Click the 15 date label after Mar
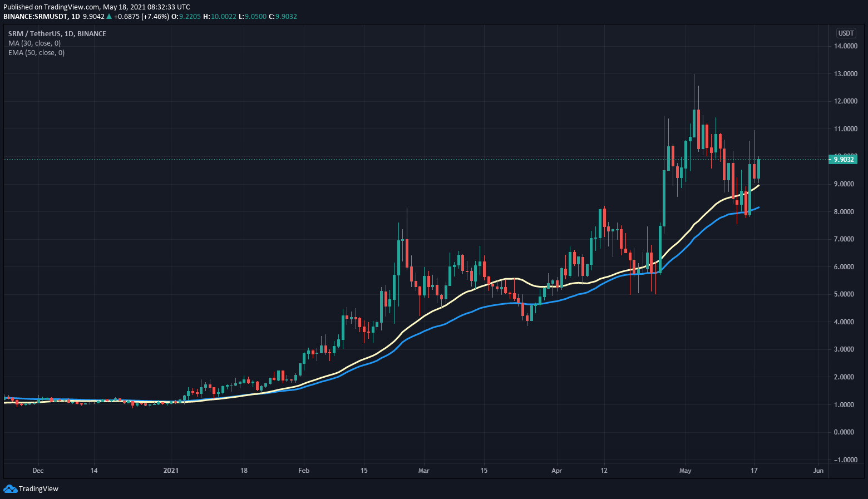Image resolution: width=868 pixels, height=499 pixels. [484, 471]
